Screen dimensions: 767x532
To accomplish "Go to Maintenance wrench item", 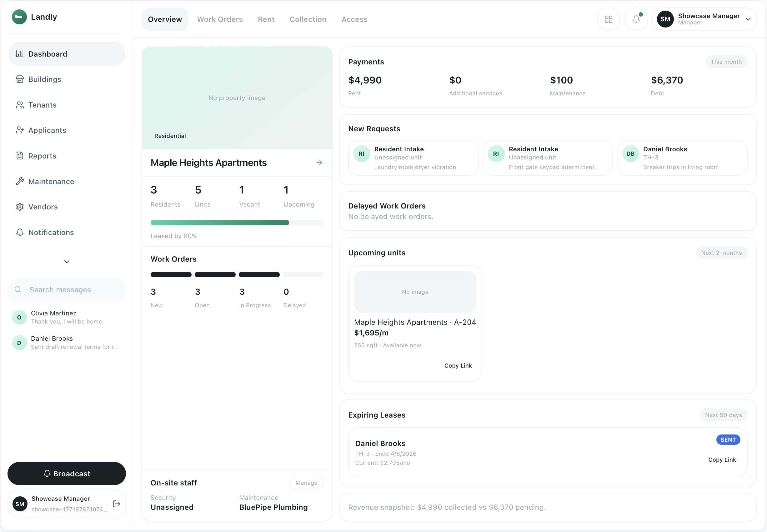I will click(x=51, y=181).
